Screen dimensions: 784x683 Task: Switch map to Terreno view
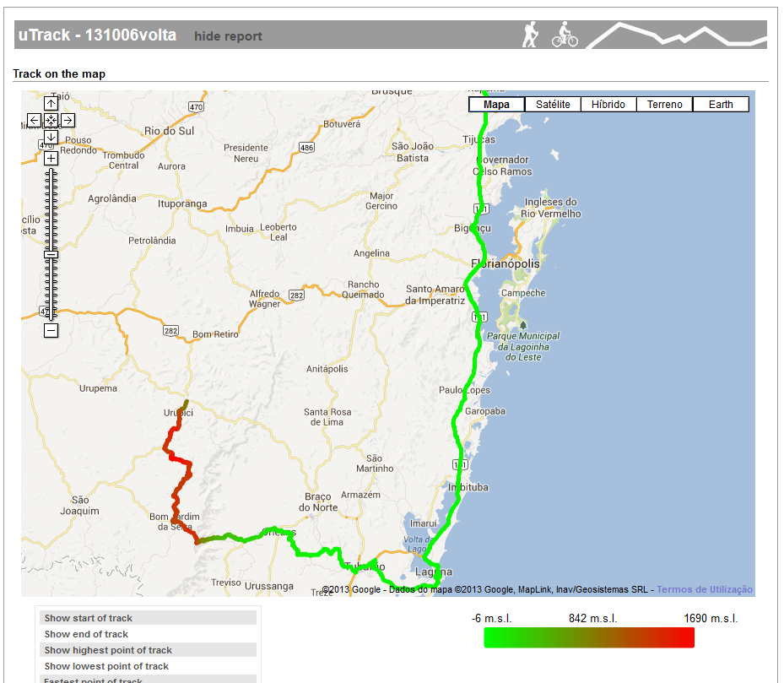click(664, 104)
